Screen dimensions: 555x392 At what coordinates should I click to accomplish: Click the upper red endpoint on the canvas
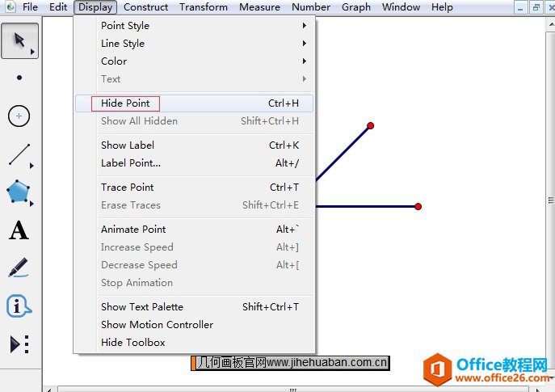pyautogui.click(x=370, y=126)
